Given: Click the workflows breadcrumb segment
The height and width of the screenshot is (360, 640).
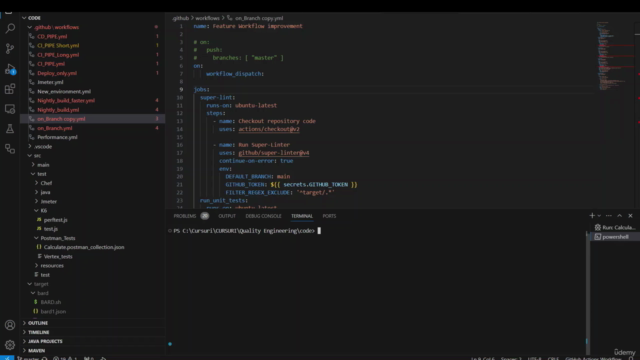Looking at the screenshot, I should point(207,18).
